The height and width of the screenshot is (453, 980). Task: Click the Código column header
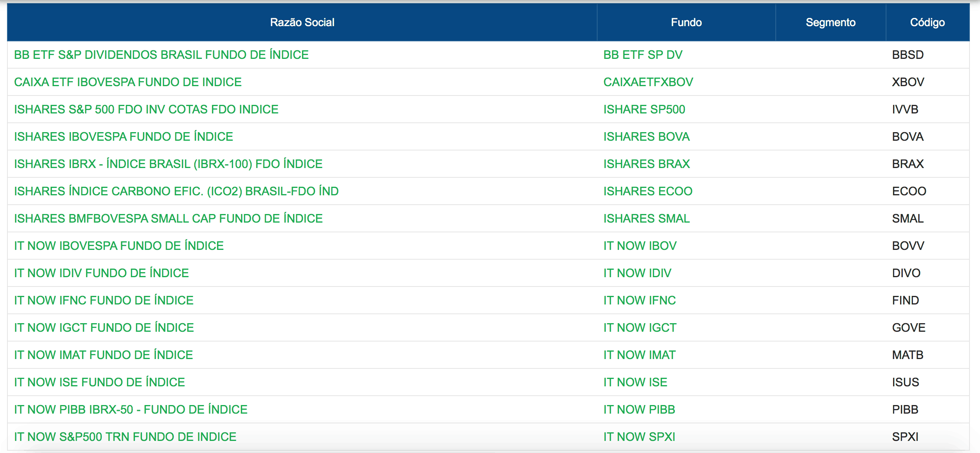point(927,22)
